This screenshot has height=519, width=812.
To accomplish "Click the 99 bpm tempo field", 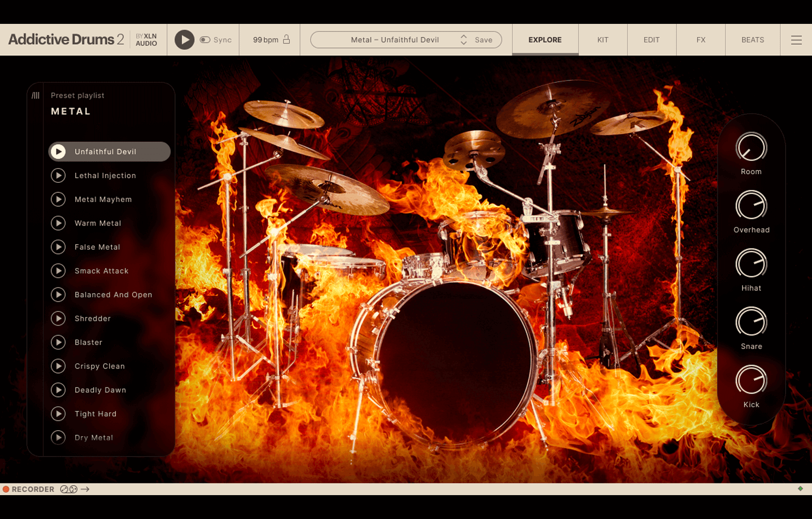I will pyautogui.click(x=264, y=39).
